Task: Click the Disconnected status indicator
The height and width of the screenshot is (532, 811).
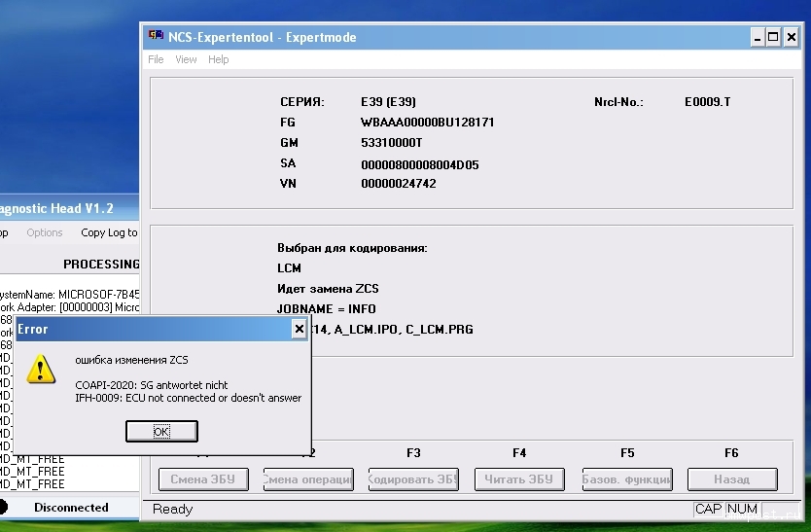Action: point(71,507)
